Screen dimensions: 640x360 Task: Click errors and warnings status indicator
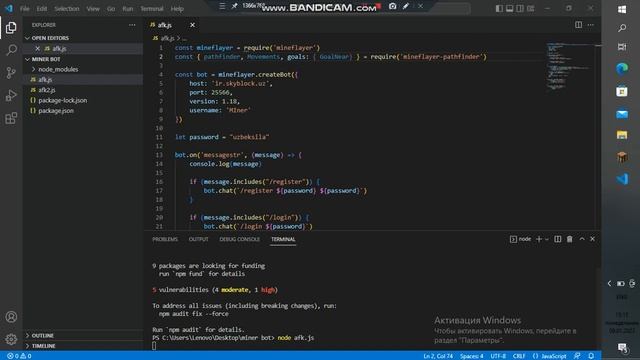(19, 356)
